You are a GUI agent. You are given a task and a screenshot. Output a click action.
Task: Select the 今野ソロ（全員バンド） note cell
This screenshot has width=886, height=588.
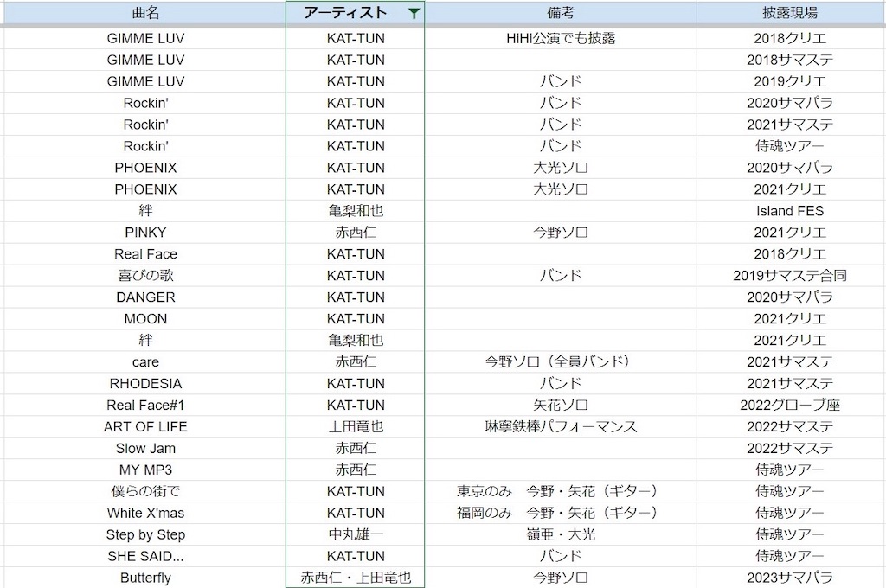coord(561,362)
